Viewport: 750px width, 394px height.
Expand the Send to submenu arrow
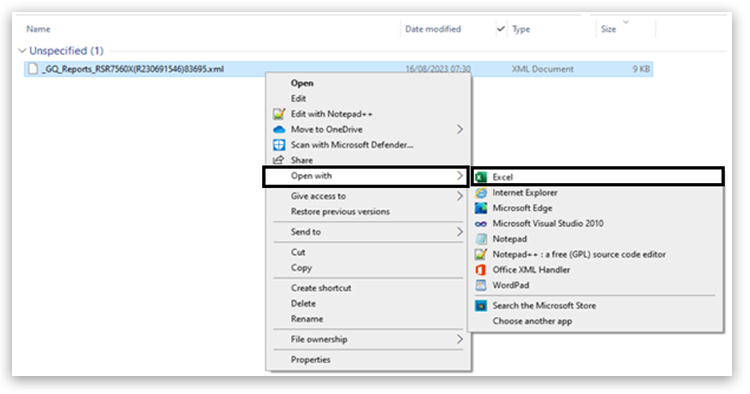pyautogui.click(x=460, y=232)
